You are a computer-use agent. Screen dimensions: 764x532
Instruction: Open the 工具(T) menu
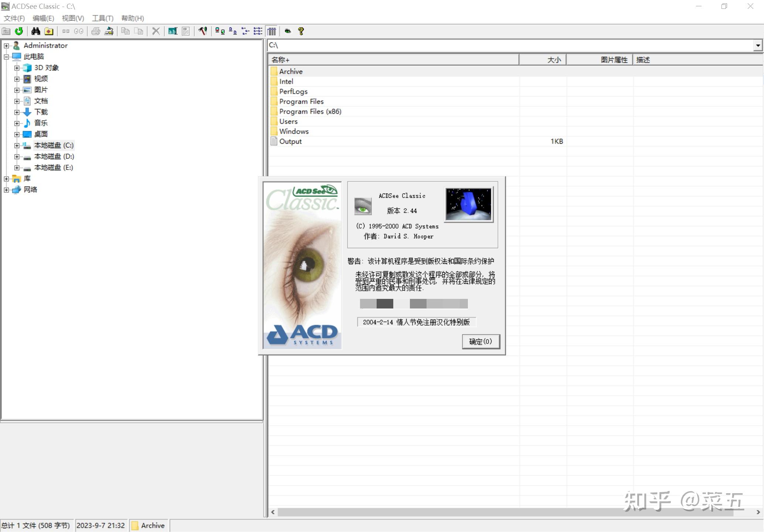click(102, 18)
